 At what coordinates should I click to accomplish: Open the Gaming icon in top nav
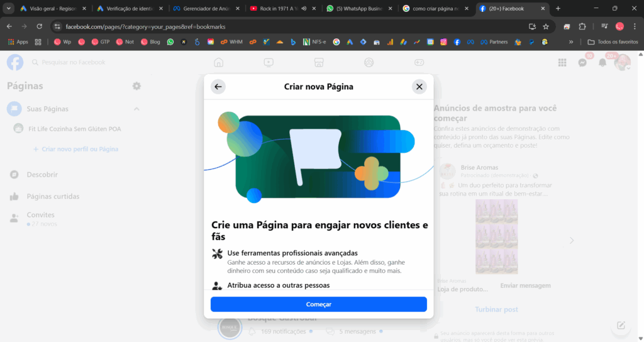[x=419, y=62]
